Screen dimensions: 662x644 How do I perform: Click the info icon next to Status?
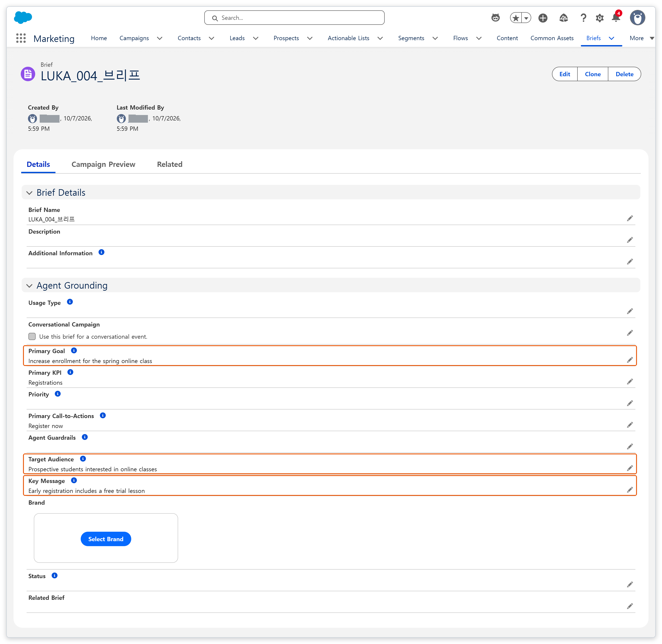click(55, 576)
